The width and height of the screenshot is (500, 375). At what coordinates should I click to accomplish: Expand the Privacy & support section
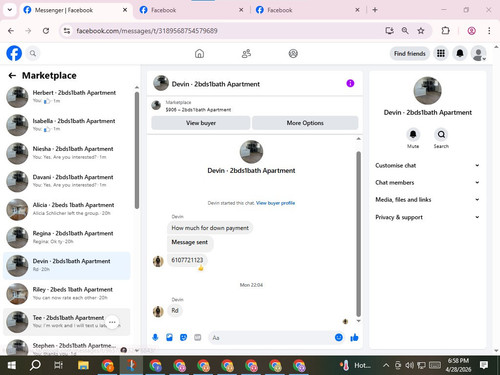(x=427, y=217)
